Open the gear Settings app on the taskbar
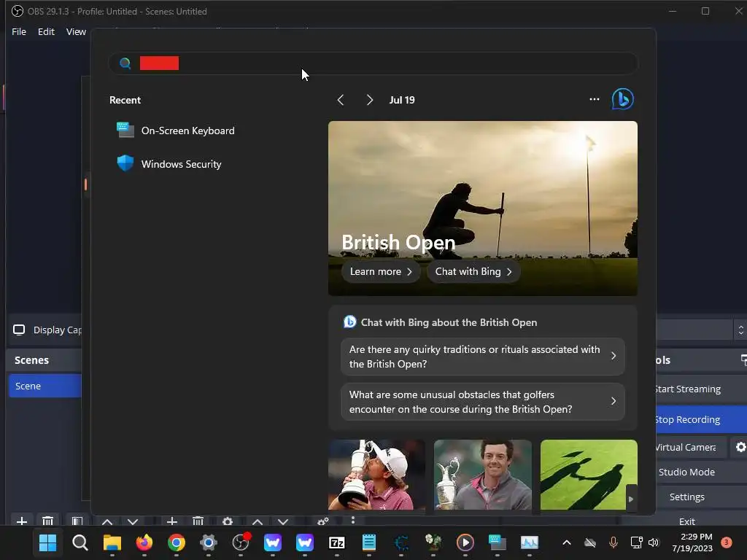Screen dimensions: 747x560 (x=208, y=542)
